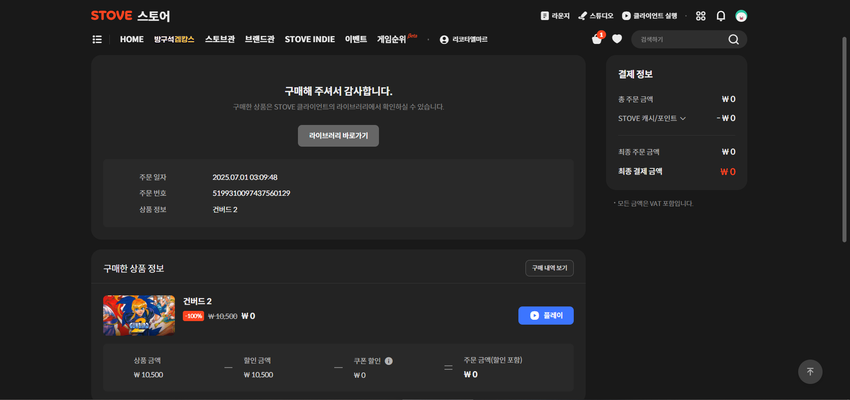Image resolution: width=850 pixels, height=400 pixels.
Task: Open the wishlist heart icon
Action: coord(617,39)
